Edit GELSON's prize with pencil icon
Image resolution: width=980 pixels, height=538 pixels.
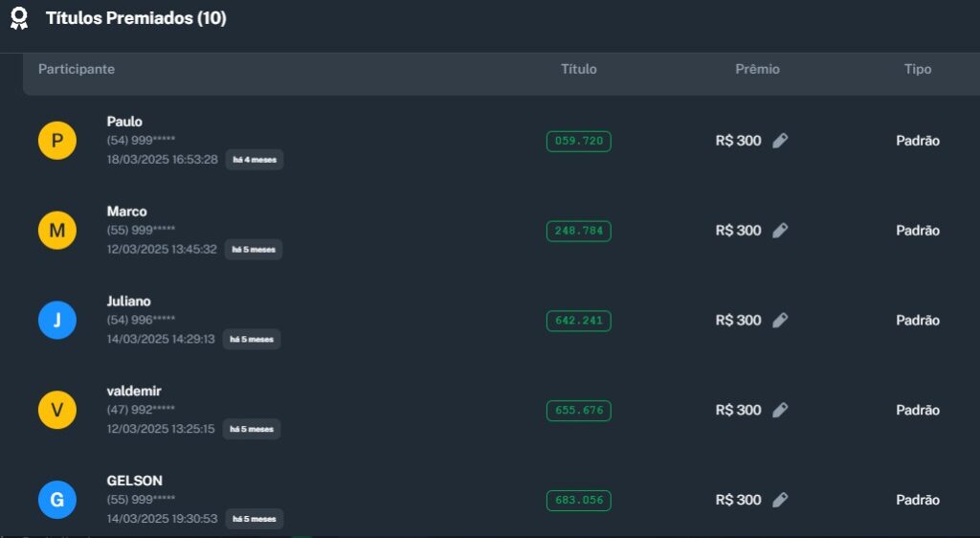click(x=780, y=500)
